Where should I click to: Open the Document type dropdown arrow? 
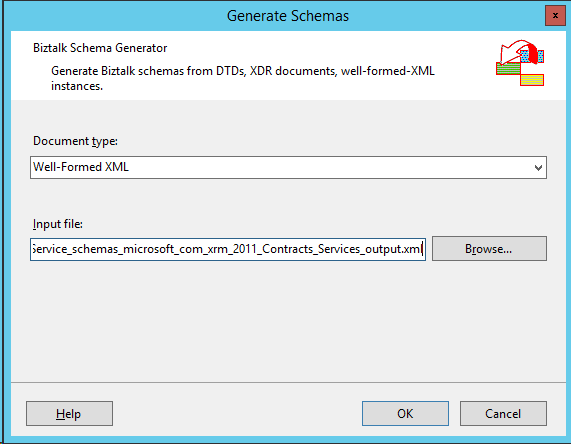[538, 168]
